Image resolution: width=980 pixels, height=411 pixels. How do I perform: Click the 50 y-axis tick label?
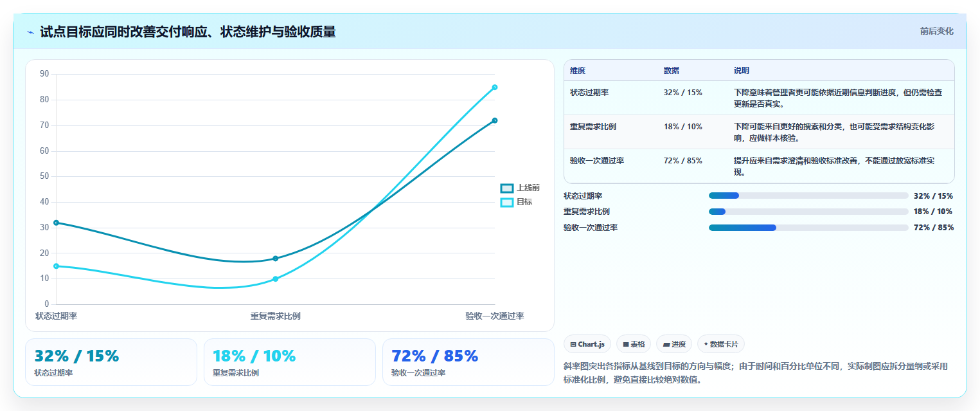pyautogui.click(x=44, y=176)
